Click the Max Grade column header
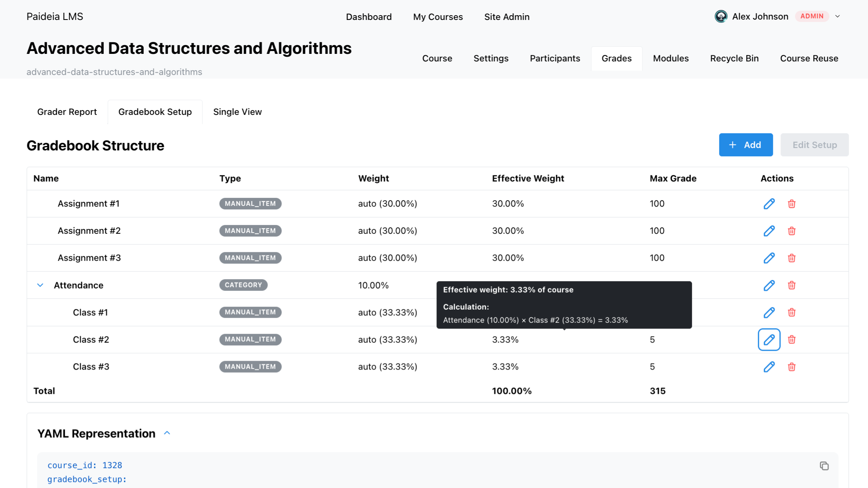The image size is (868, 488). pyautogui.click(x=673, y=178)
